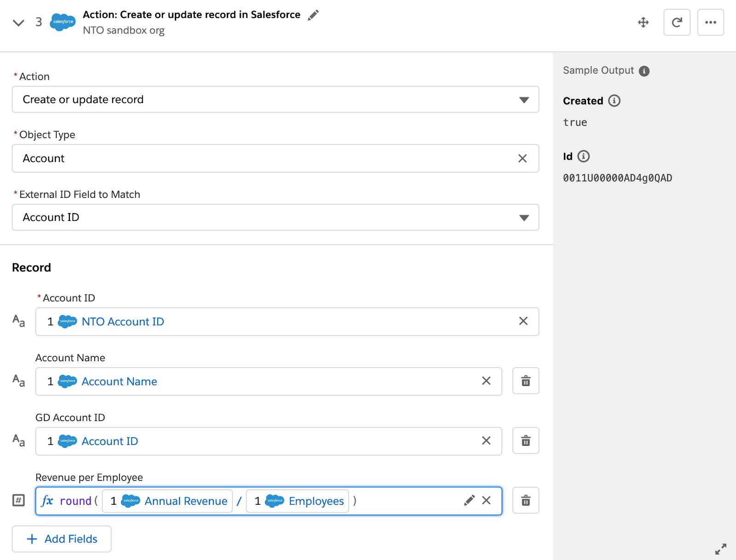736x560 pixels.
Task: Open External ID Field to Match dropdown
Action: point(276,217)
